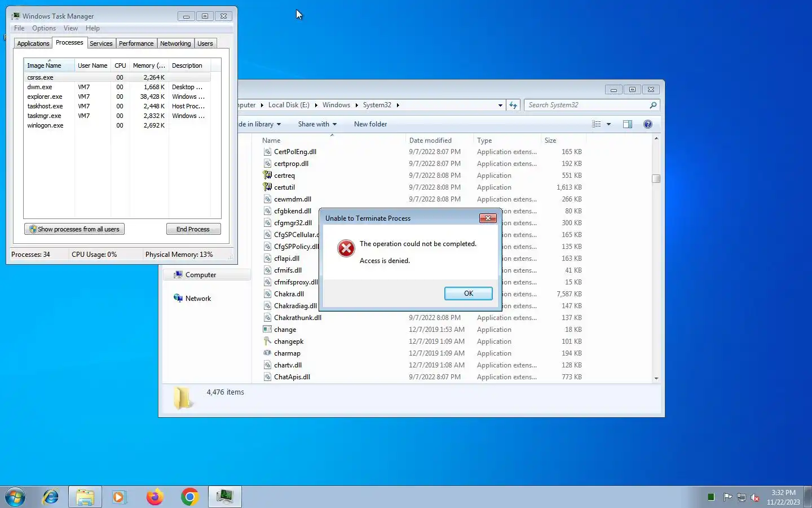Click the End Process button

click(193, 229)
